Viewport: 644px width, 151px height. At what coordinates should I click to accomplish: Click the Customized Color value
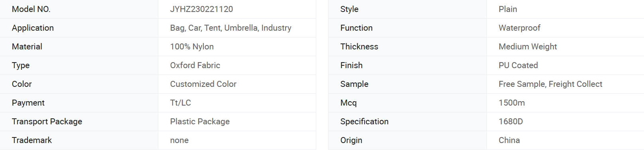(x=203, y=84)
